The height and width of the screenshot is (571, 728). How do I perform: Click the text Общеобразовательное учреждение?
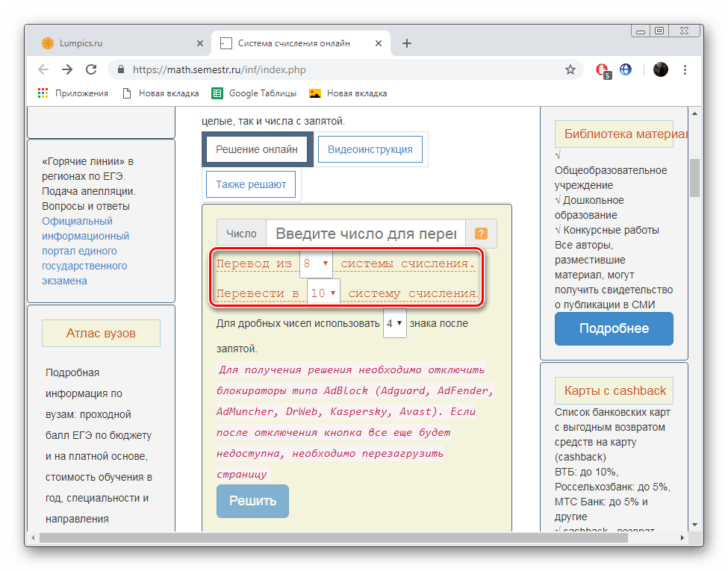point(611,178)
